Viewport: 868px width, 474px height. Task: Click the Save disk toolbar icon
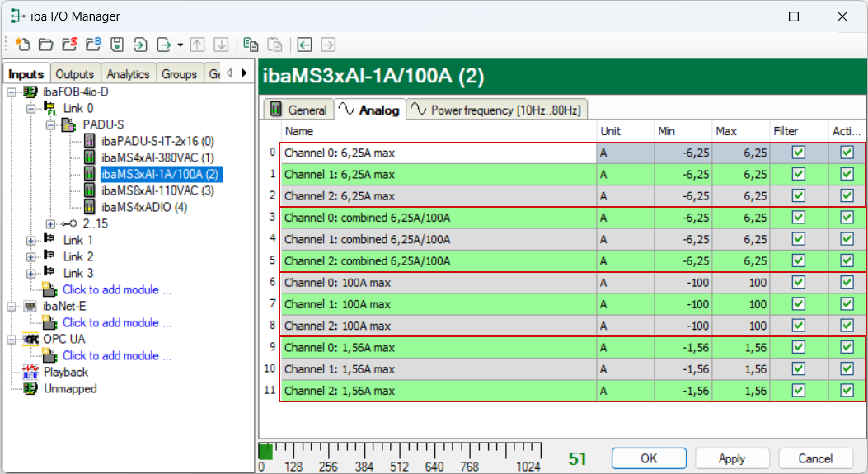118,45
